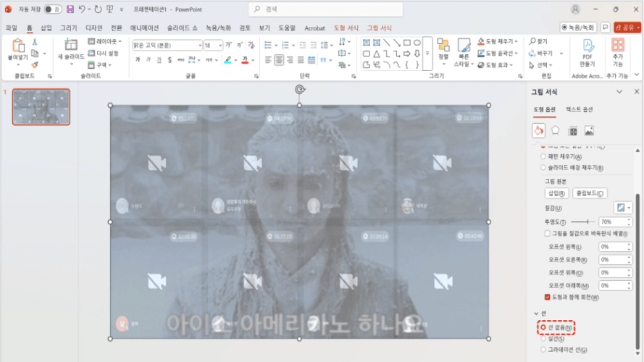Click the bullet list icon
The height and width of the screenshot is (362, 644).
click(x=268, y=45)
